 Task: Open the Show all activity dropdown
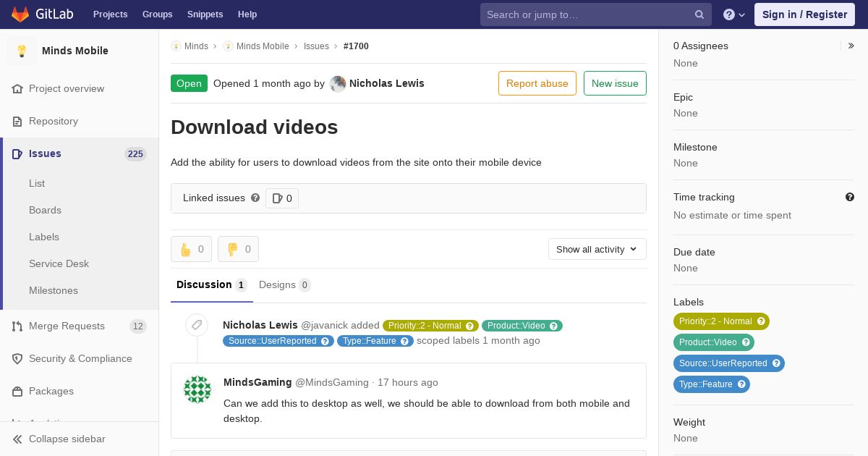[597, 249]
